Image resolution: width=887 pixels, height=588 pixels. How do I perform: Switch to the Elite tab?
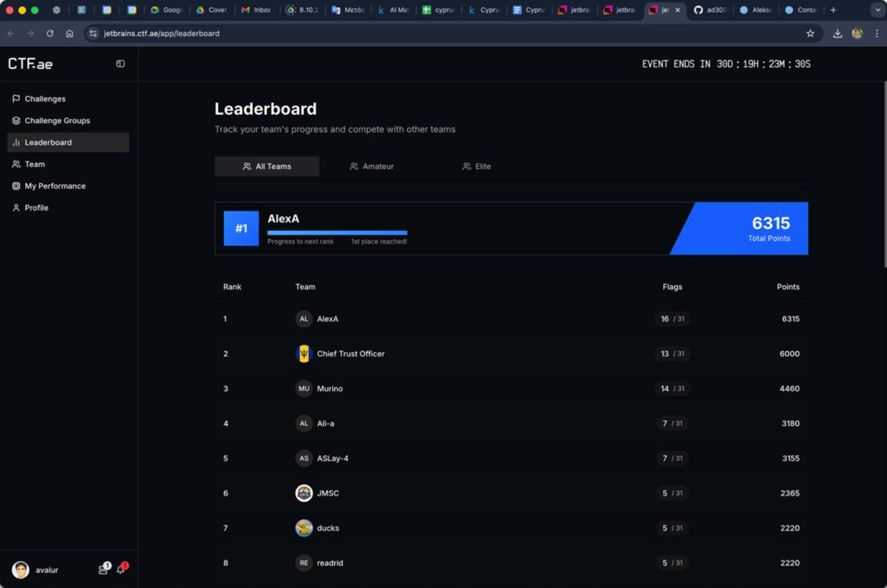pos(476,166)
